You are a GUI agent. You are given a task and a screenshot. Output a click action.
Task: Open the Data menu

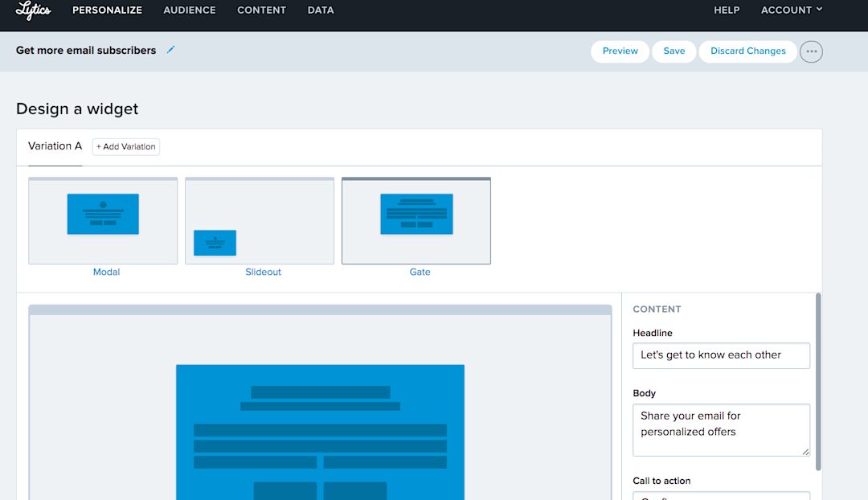(321, 10)
